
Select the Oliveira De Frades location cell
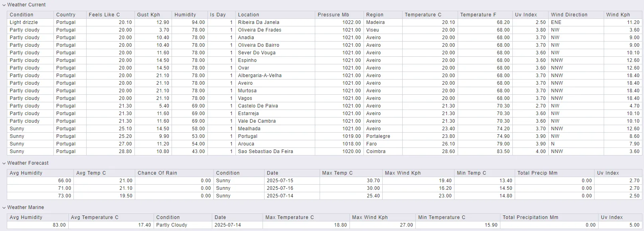point(275,30)
